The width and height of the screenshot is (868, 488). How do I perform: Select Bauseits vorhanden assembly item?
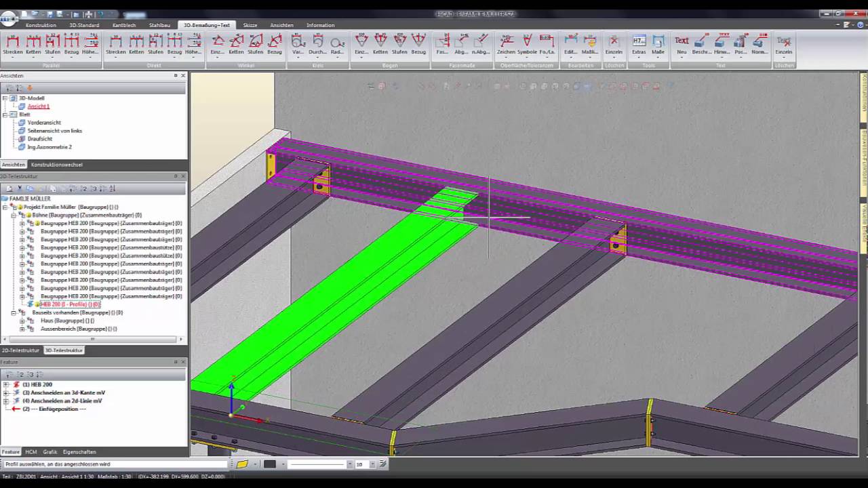click(77, 312)
